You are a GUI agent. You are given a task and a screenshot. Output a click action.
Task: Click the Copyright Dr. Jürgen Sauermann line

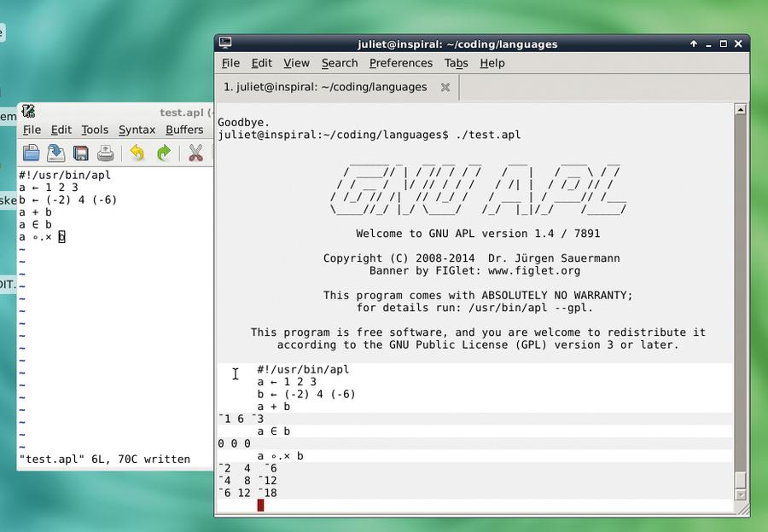pyautogui.click(x=472, y=258)
